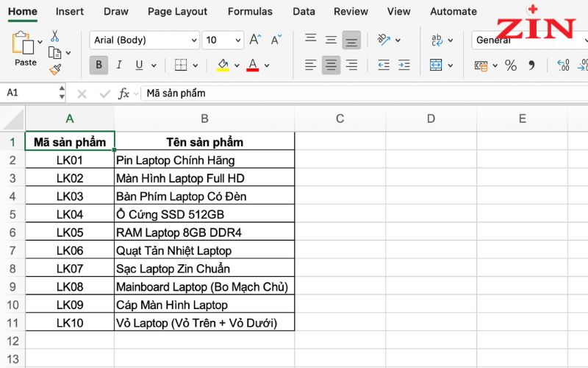Center text horizontally
Image resolution: width=588 pixels, height=368 pixels.
tap(331, 65)
